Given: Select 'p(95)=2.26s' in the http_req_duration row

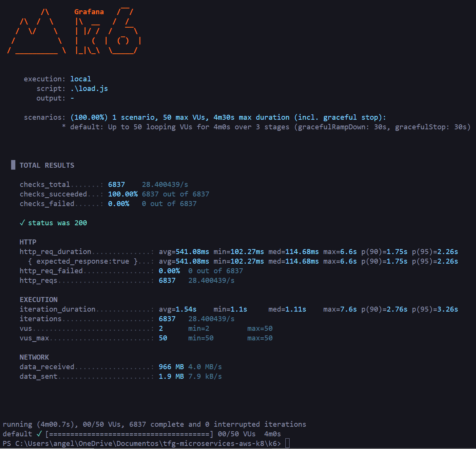Looking at the screenshot, I should pos(435,252).
